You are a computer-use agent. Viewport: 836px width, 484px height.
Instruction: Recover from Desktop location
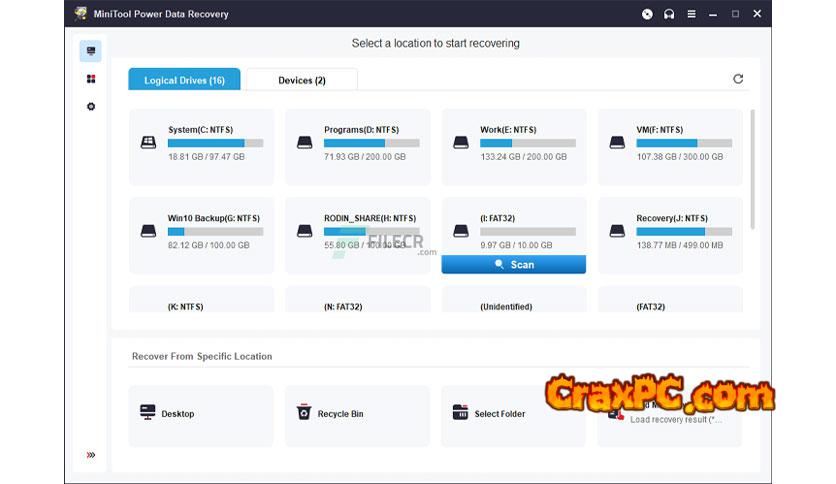(200, 414)
